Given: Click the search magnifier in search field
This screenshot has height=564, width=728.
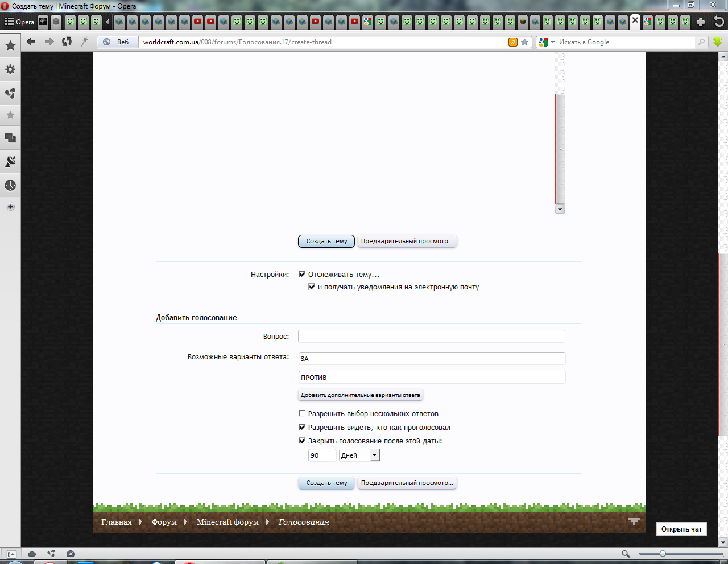Looking at the screenshot, I should coord(701,42).
